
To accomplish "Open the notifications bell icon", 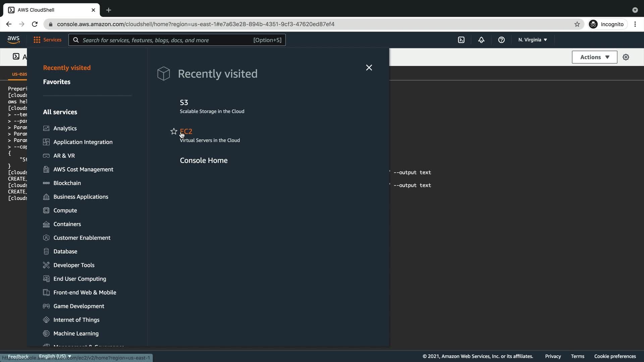I will (481, 40).
